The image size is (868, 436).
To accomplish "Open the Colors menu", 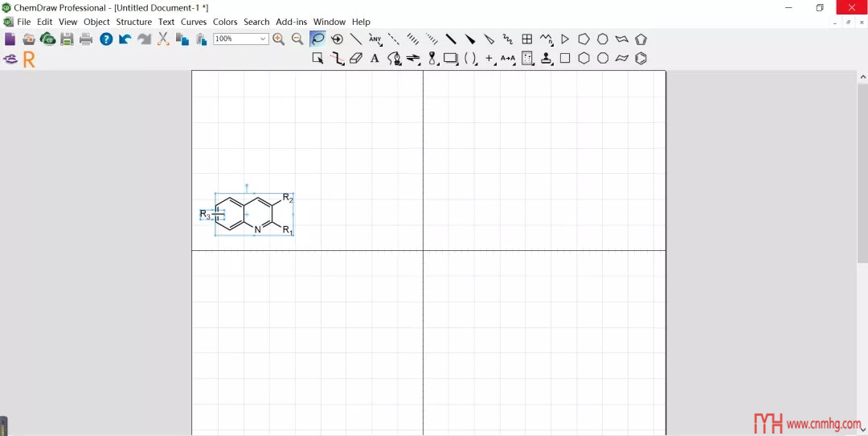I will (225, 22).
